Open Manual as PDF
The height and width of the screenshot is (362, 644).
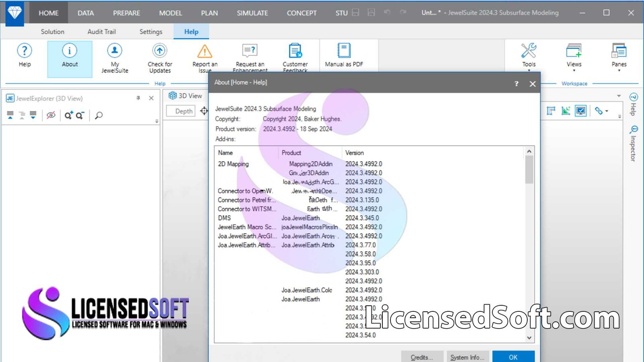[344, 55]
